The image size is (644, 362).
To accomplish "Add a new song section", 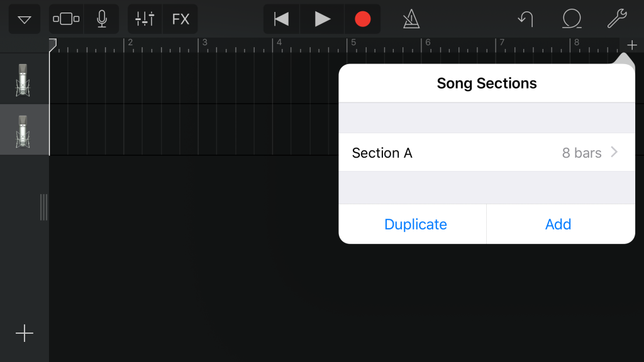I will pos(558,224).
